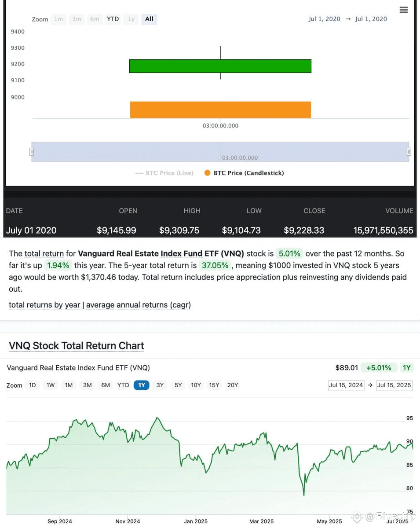Switch VNQ chart to 20Y range

tap(233, 385)
